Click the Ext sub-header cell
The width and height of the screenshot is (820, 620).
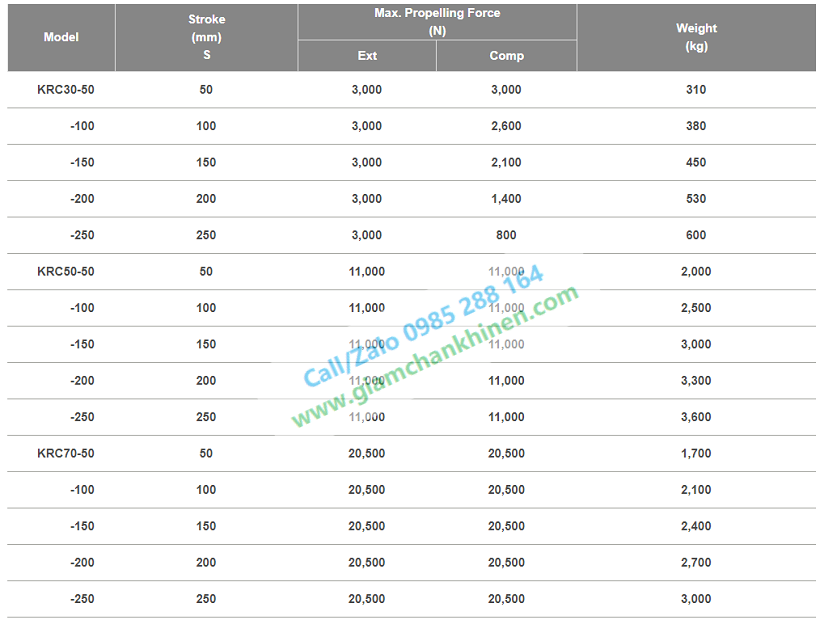pos(367,55)
